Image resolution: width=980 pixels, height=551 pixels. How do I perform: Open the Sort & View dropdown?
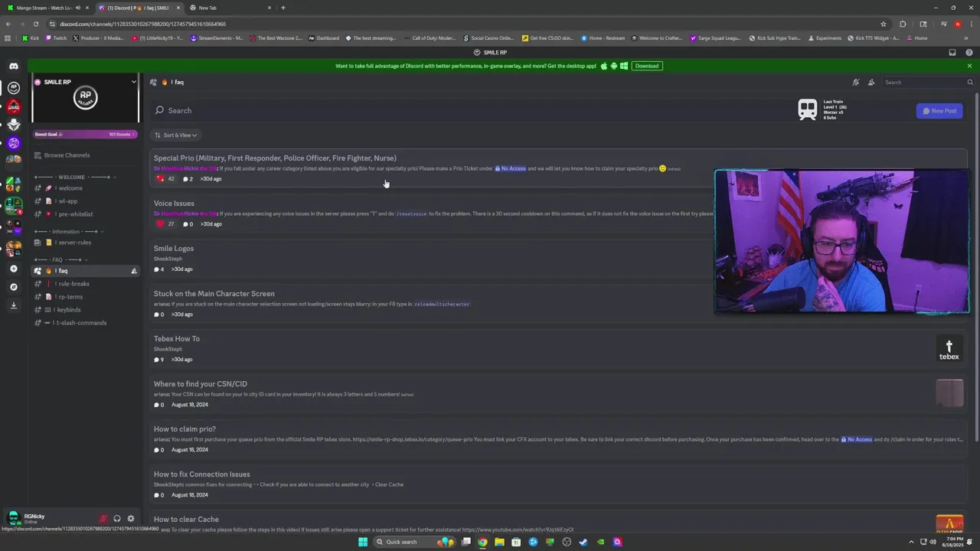175,135
